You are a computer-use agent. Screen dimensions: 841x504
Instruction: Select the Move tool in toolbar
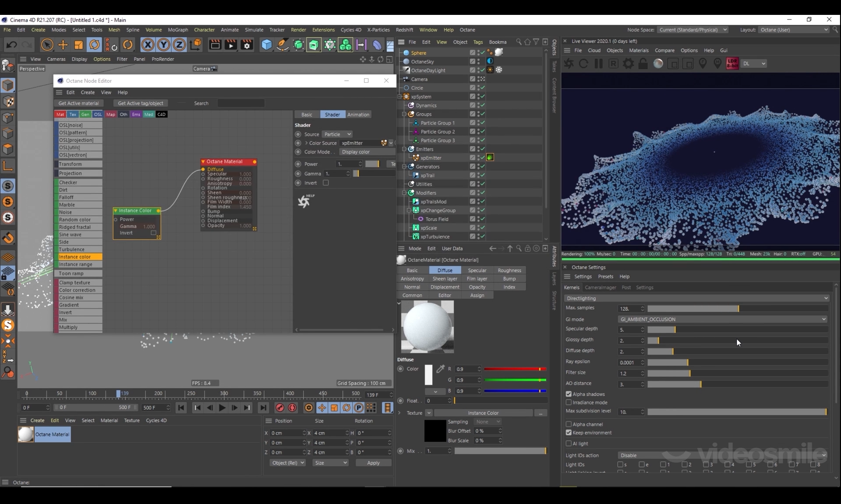63,45
